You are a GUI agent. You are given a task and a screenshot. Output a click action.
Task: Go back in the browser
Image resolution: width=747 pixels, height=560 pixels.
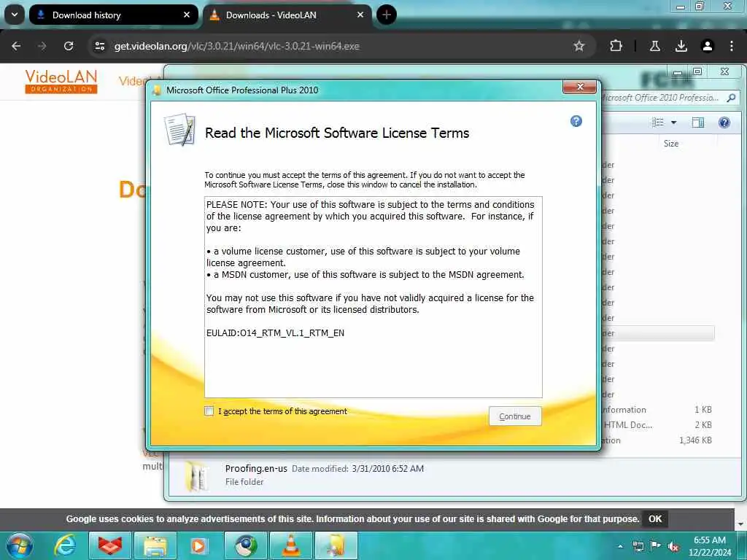point(16,46)
